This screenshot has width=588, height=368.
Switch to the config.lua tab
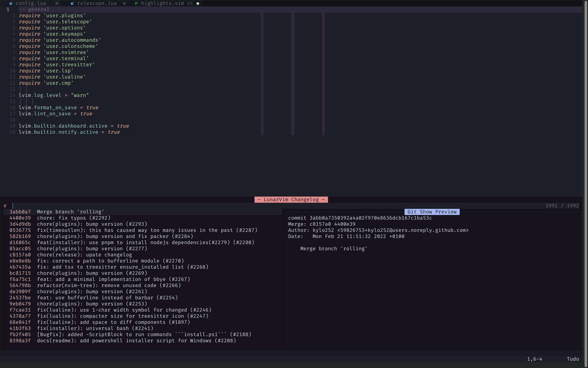31,3
